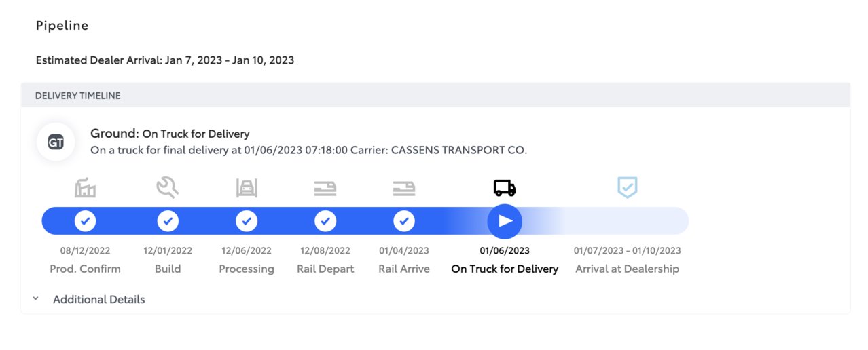Click the wrench Build stage icon
The height and width of the screenshot is (350, 868).
[x=168, y=187]
